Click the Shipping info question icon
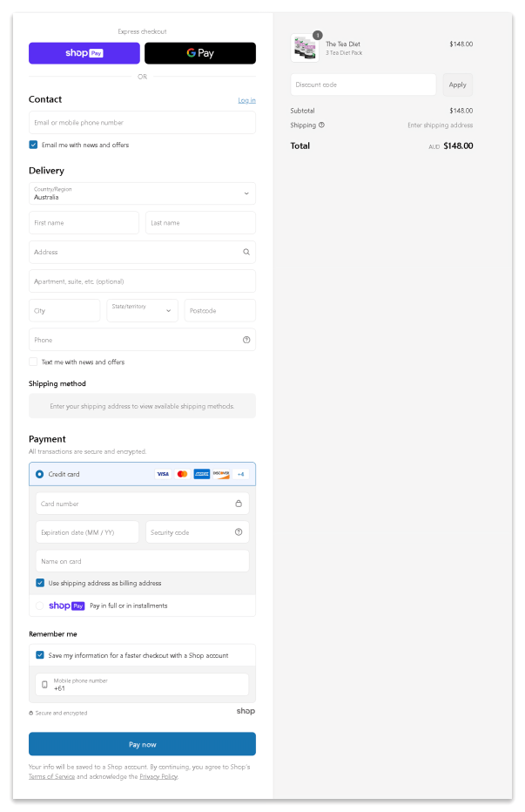Viewport: 525px width, 812px height. (x=321, y=125)
